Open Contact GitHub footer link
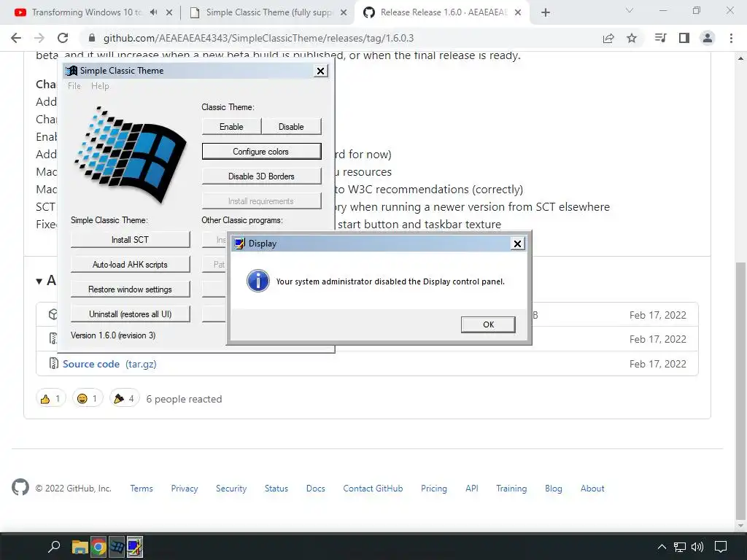 [x=373, y=489]
